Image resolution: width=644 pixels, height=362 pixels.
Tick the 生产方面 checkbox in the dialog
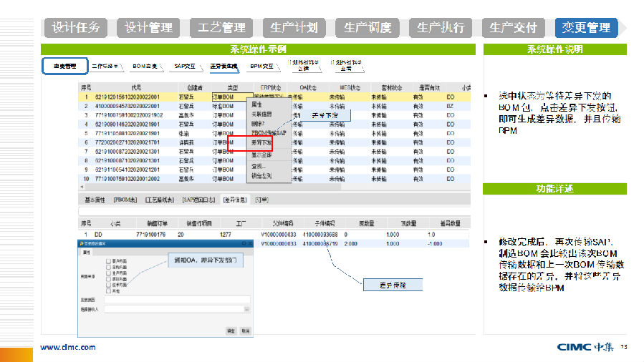click(108, 272)
